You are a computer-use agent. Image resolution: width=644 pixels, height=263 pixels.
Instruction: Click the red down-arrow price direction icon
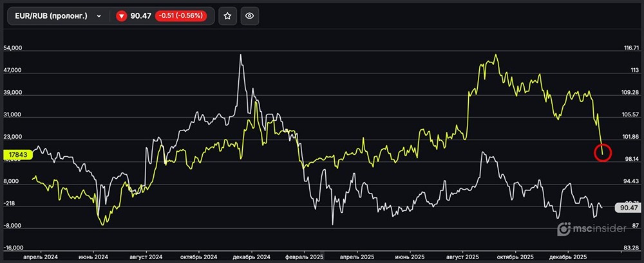click(x=121, y=16)
